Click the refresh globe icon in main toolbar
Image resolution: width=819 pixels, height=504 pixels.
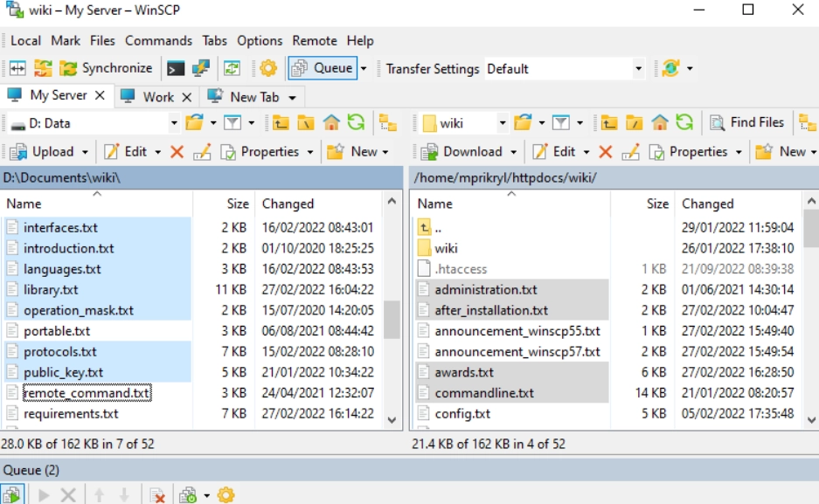[670, 68]
